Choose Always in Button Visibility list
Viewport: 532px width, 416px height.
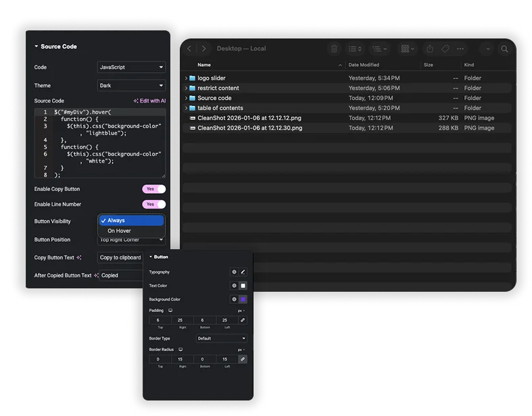131,220
